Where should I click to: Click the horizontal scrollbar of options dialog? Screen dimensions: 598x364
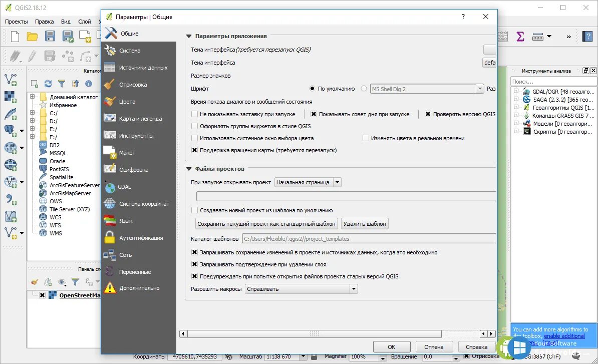[314, 334]
